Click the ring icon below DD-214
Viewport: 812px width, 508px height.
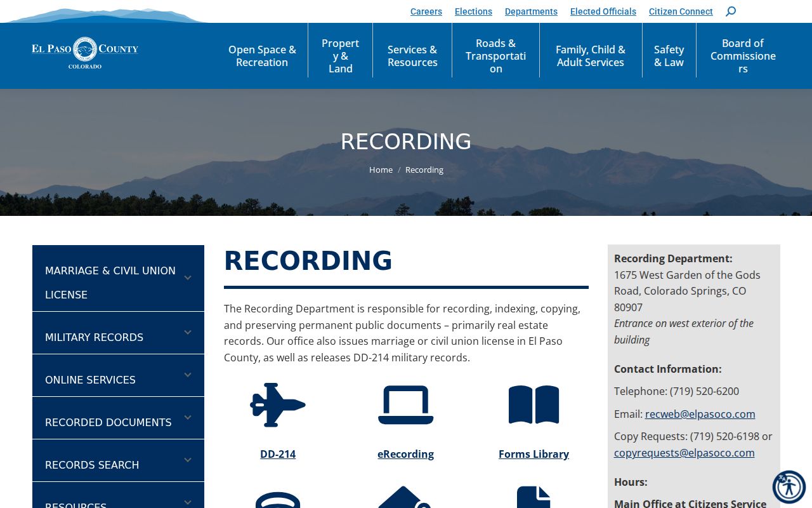click(x=278, y=500)
